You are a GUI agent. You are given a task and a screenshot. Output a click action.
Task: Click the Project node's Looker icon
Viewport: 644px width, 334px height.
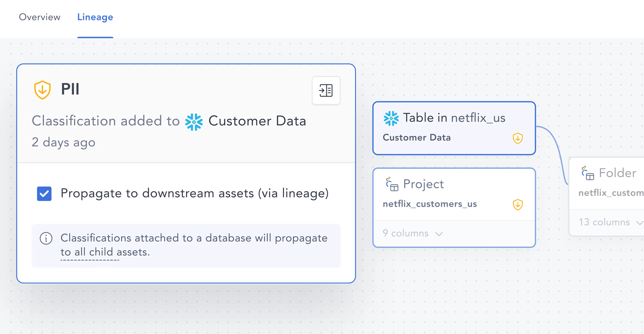pos(392,184)
